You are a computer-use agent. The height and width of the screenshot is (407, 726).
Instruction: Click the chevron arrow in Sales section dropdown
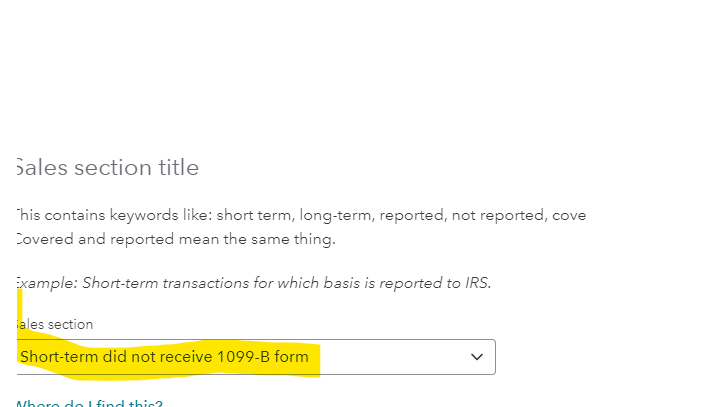coord(476,357)
